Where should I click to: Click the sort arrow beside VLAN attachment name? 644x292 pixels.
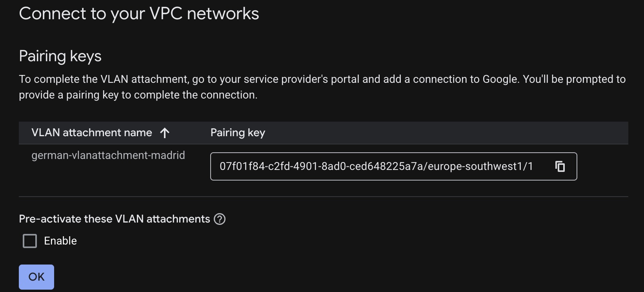point(165,133)
